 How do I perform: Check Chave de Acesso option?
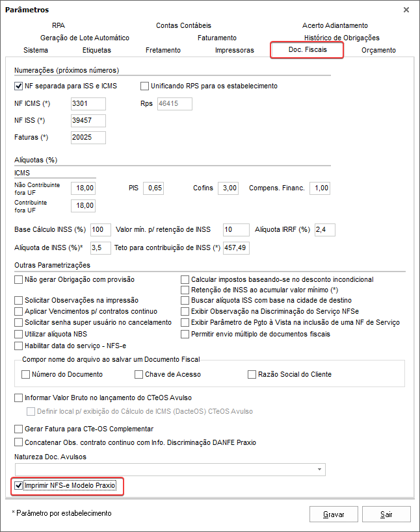pos(138,375)
